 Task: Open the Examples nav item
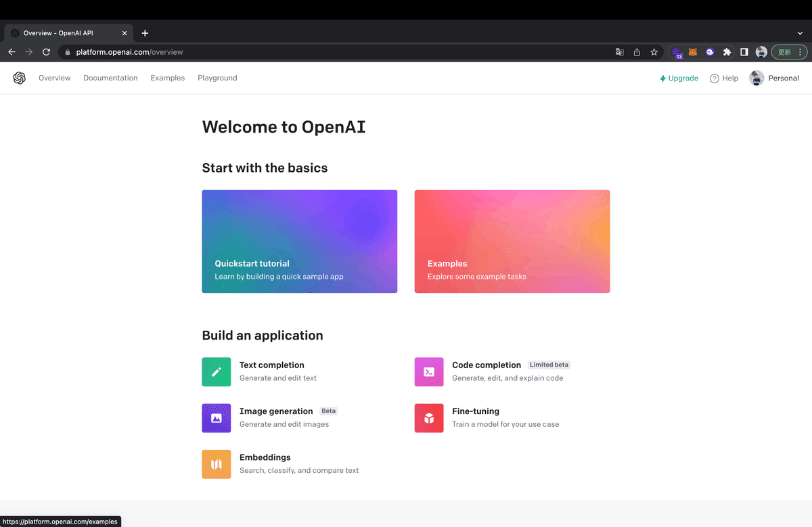pos(168,78)
